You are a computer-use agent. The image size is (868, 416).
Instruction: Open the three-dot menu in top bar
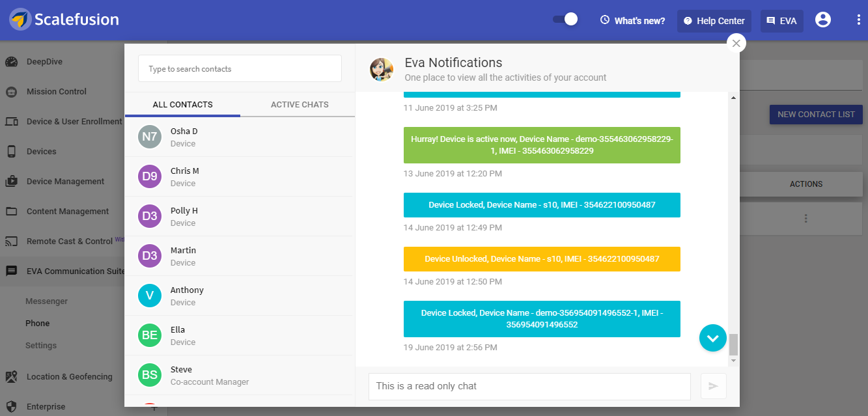(x=859, y=20)
